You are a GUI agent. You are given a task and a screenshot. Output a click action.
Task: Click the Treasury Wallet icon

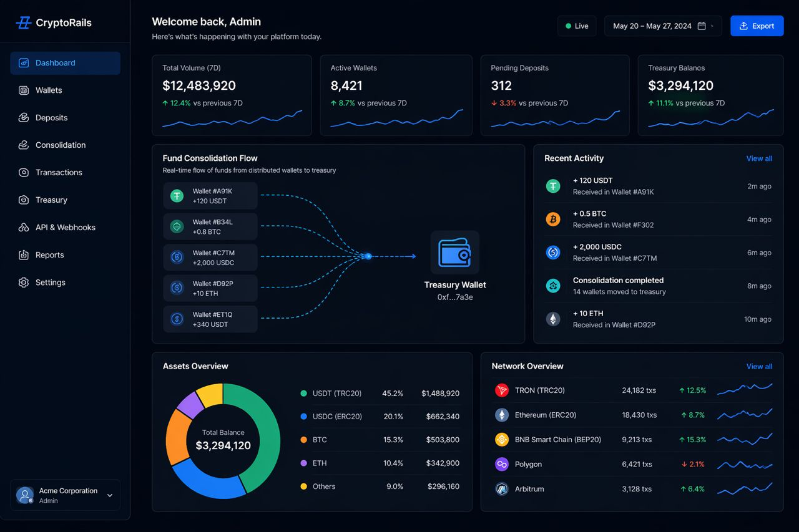(x=455, y=253)
